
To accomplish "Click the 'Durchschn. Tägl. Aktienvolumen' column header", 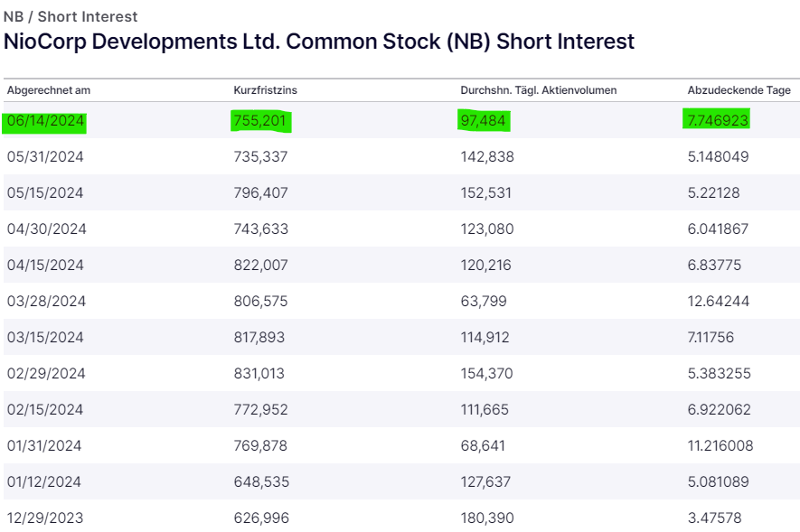I will (539, 90).
